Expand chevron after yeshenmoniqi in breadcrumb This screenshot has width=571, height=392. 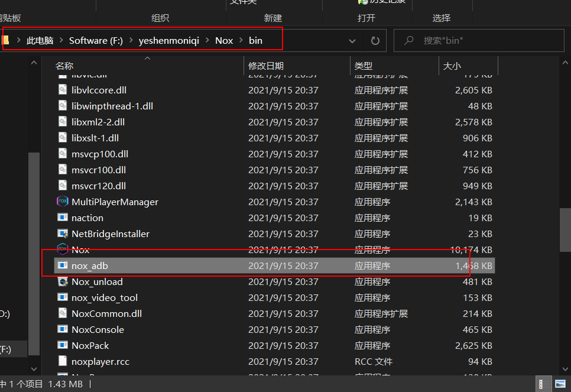tap(207, 40)
